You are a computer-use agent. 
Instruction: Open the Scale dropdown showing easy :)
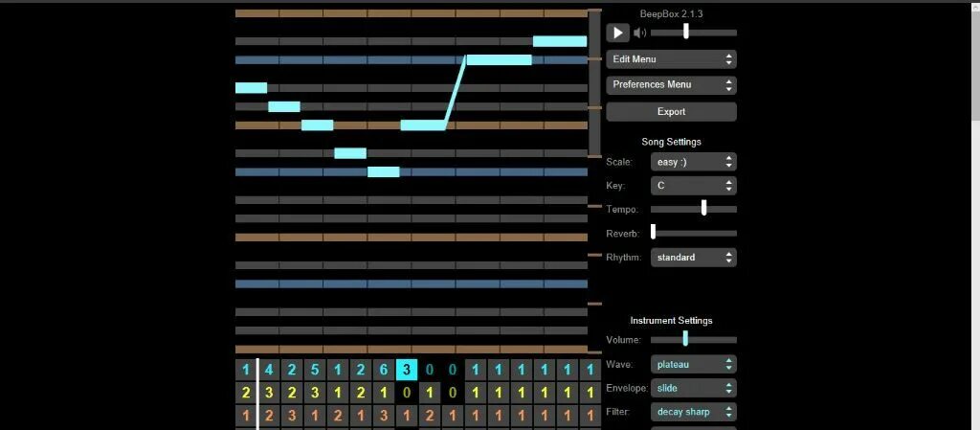coord(693,162)
